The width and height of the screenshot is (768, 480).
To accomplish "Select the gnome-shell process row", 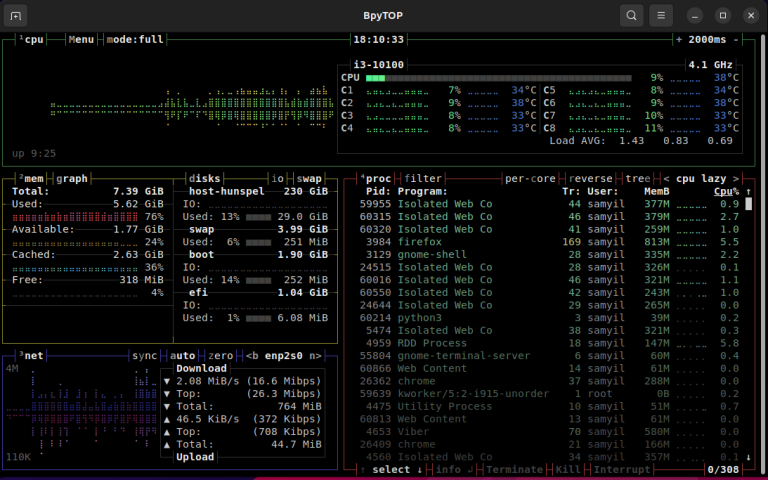I will coord(549,255).
